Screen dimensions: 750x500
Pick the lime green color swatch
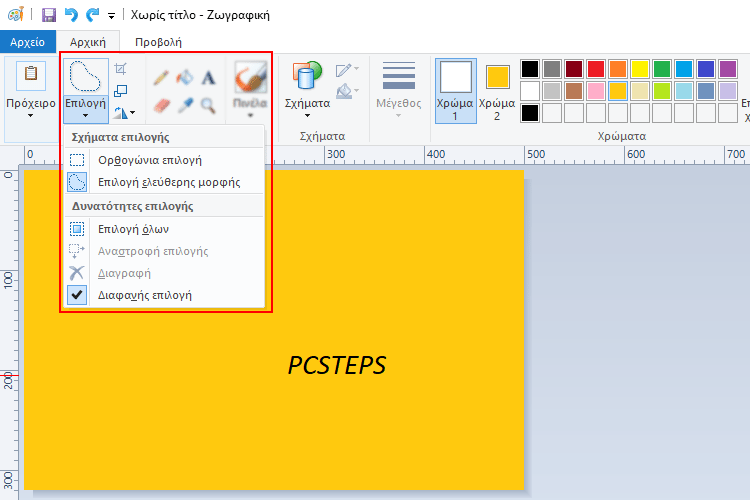click(662, 91)
